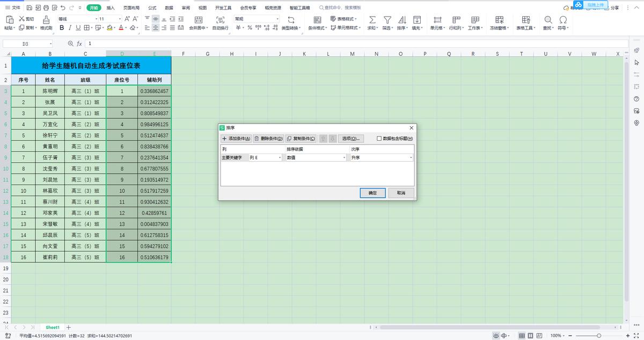Open the 主要关键字 column dropdown showing 列 E
The image size is (644, 340).
click(x=265, y=158)
